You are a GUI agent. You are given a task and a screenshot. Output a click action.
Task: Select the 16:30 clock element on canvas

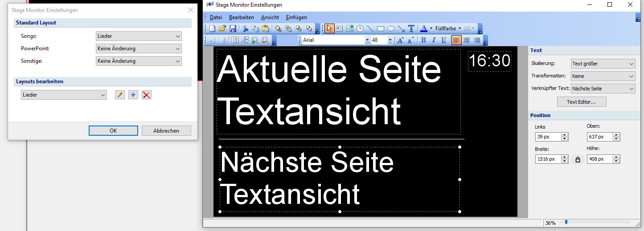(x=489, y=61)
